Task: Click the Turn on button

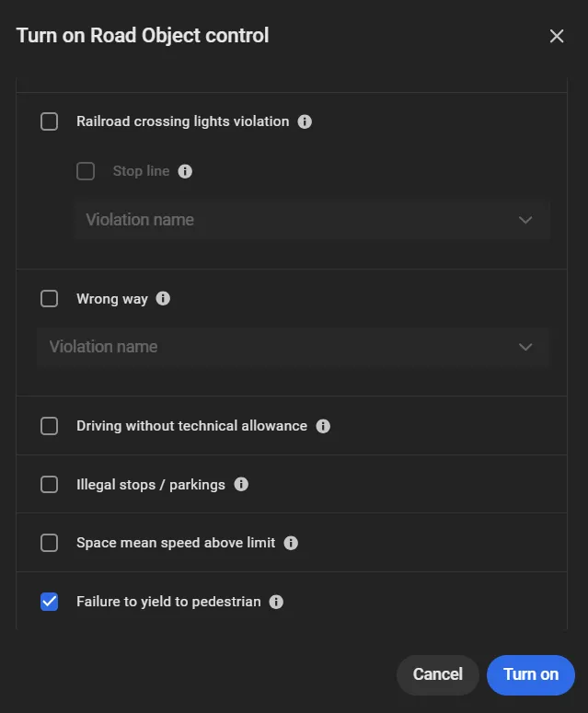Action: [x=531, y=674]
